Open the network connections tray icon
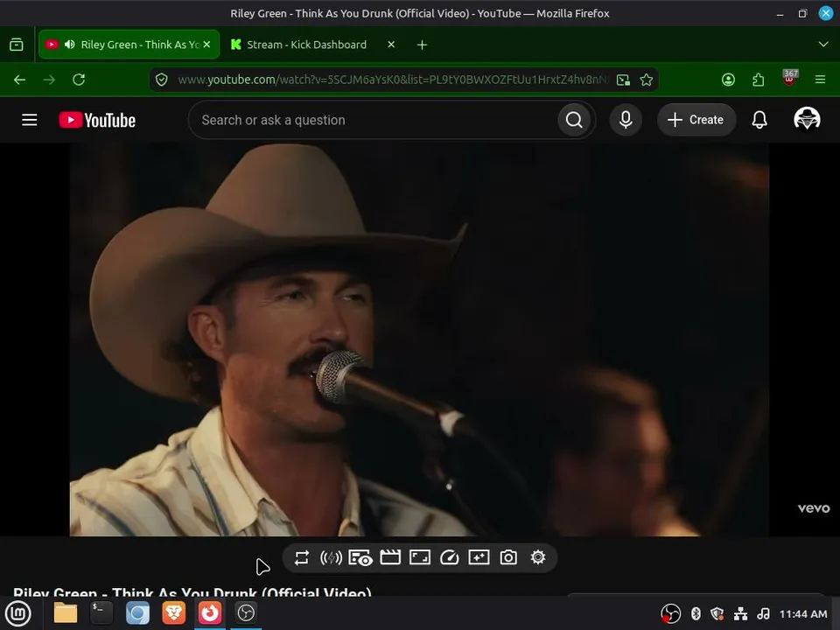 point(740,613)
